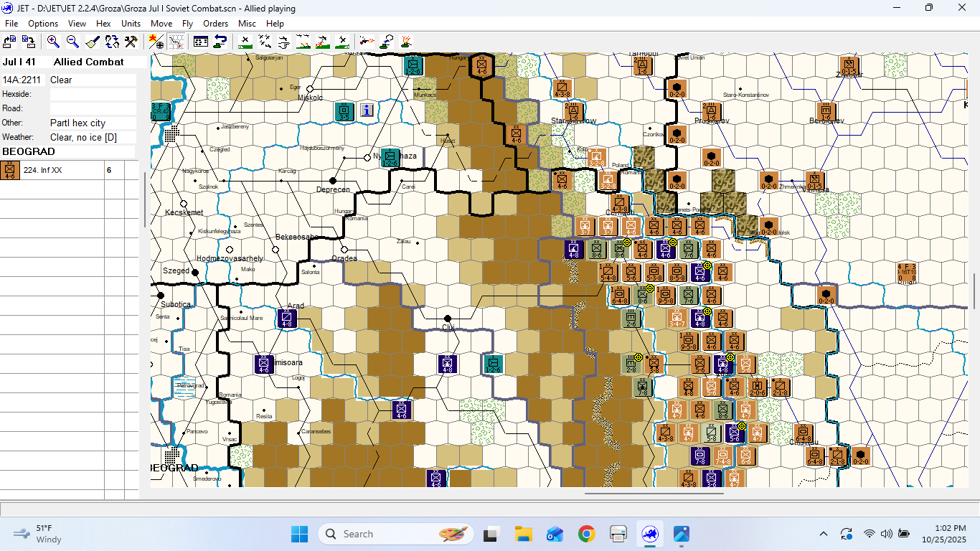The width and height of the screenshot is (980, 551).
Task: Toggle the red star and cross toolbar button
Action: (156, 42)
